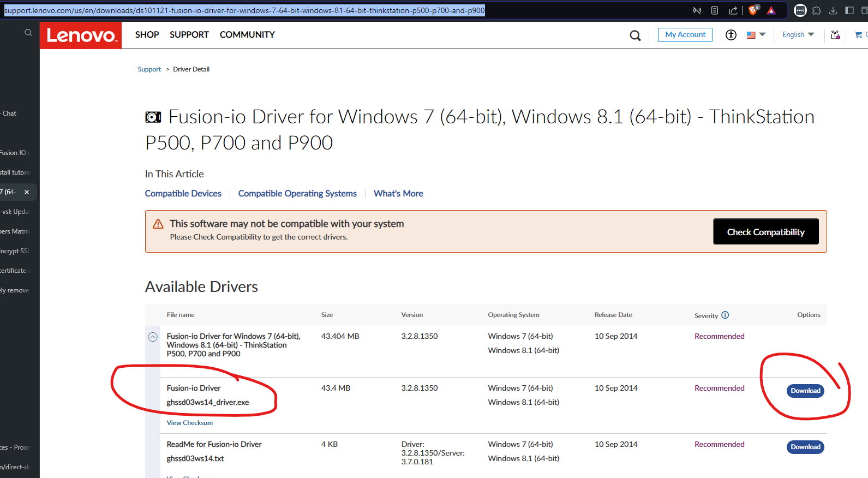Viewport: 868px width, 478px height.
Task: Go to the Support breadcrumb link
Action: tap(149, 69)
